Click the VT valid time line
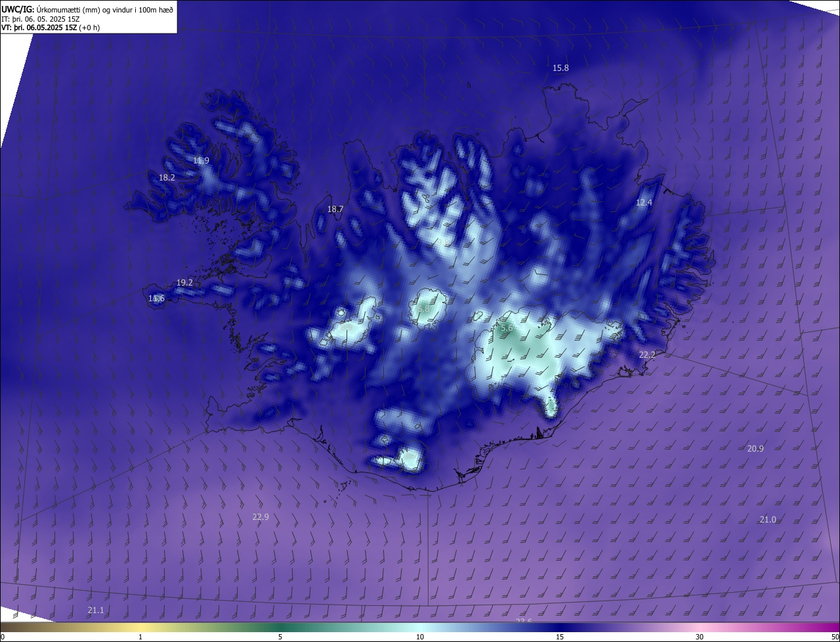This screenshot has width=840, height=642. [x=51, y=28]
